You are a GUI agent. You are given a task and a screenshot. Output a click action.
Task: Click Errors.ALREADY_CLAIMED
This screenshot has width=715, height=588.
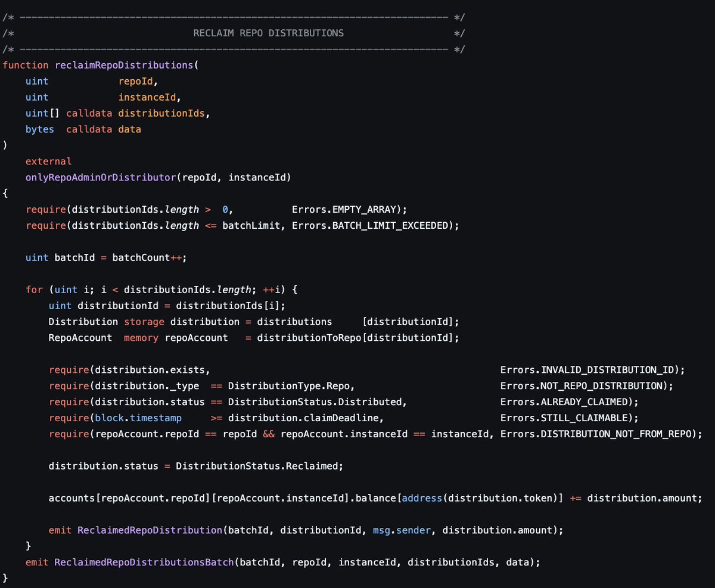564,403
